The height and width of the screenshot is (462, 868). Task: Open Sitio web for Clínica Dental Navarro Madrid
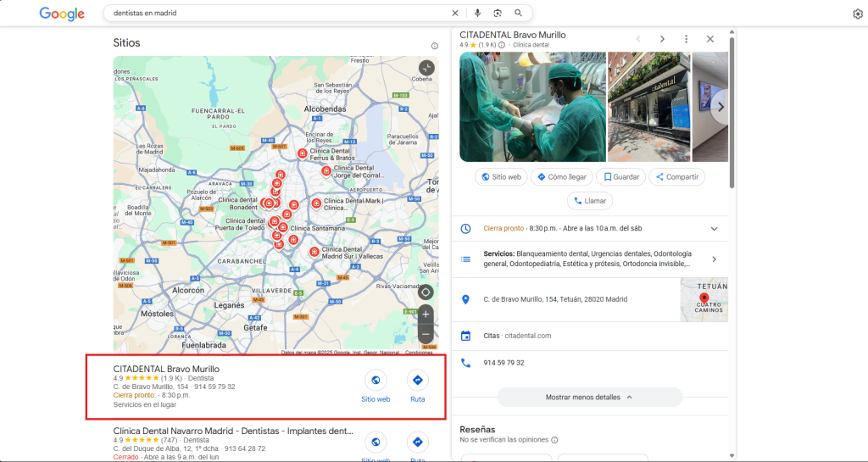coord(376,442)
